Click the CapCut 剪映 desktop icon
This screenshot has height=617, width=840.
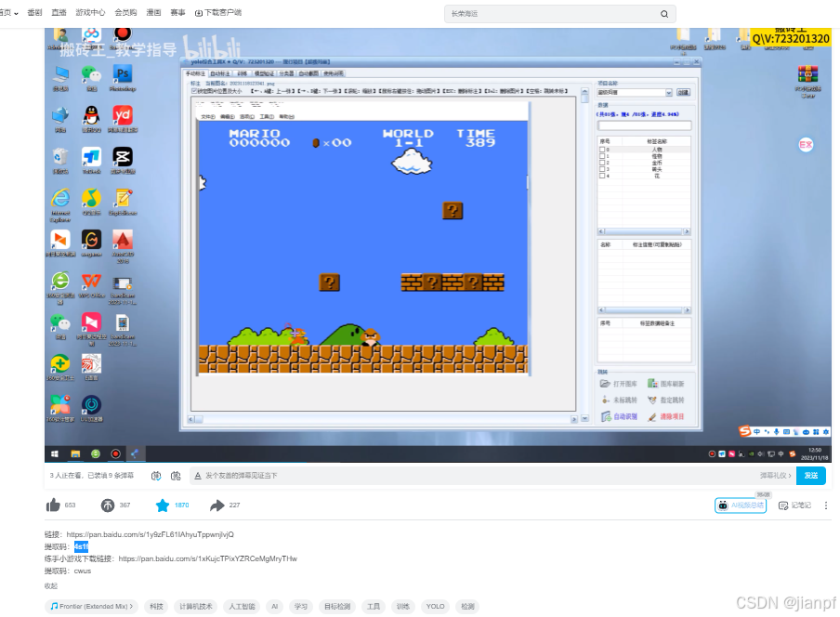point(123,157)
